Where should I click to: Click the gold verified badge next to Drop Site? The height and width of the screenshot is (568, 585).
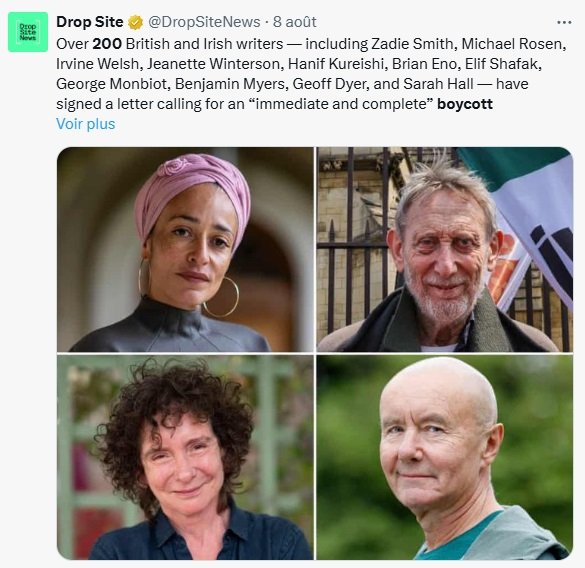(x=135, y=22)
